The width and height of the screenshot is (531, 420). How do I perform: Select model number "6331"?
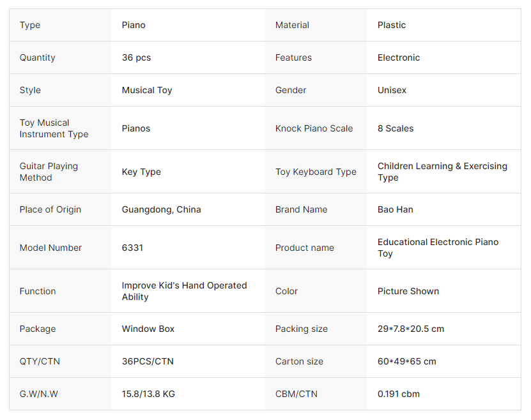(x=132, y=248)
